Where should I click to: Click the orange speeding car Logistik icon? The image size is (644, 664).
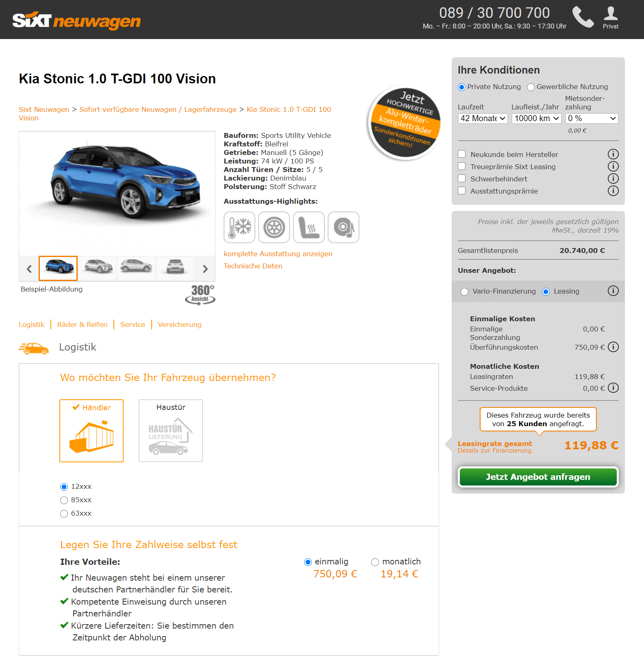(x=34, y=348)
